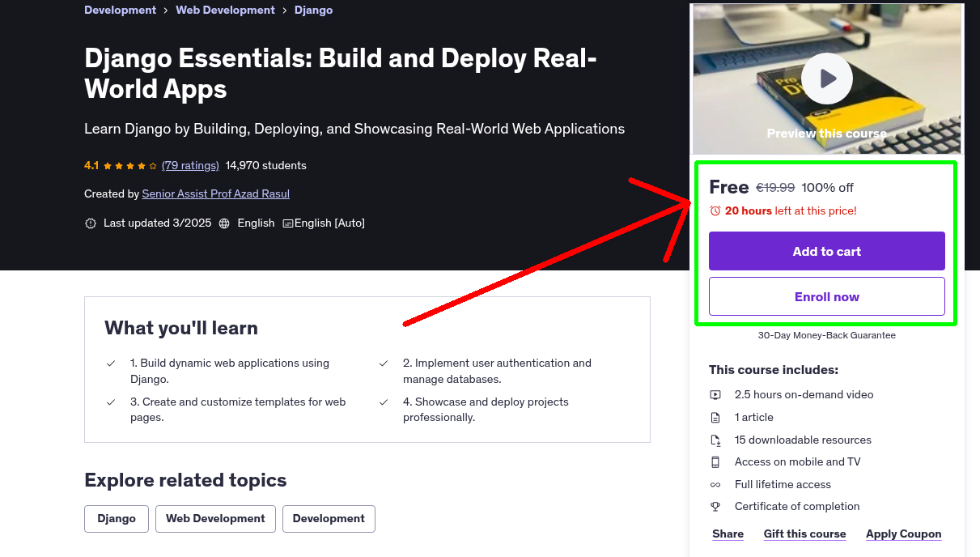The image size is (980, 557).
Task: Click the 14,970 students text
Action: pos(266,166)
